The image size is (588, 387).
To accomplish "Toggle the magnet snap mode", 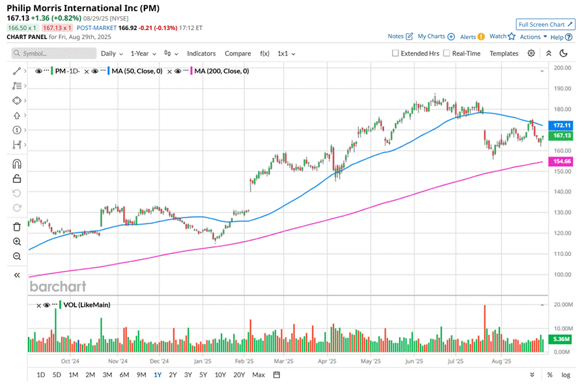I will pos(17,164).
